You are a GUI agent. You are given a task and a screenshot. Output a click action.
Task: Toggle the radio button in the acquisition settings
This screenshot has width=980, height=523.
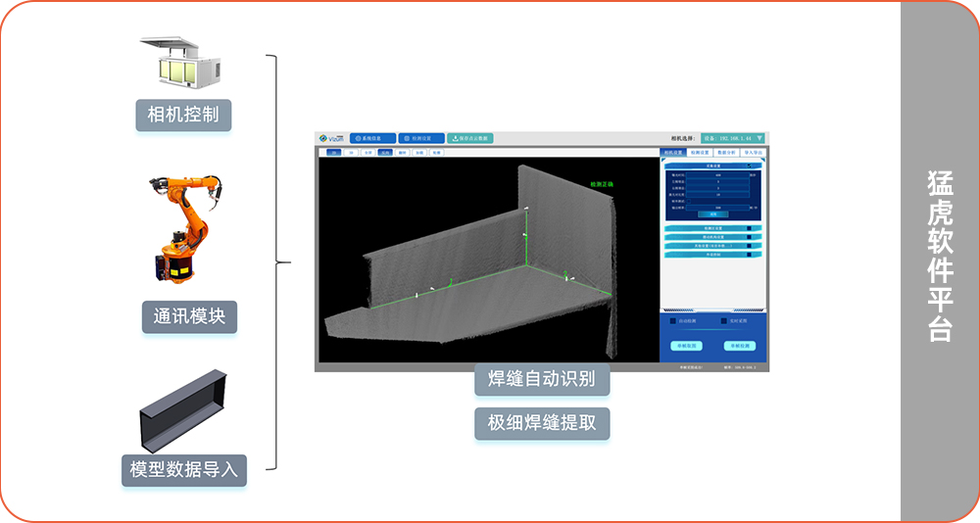click(x=689, y=201)
